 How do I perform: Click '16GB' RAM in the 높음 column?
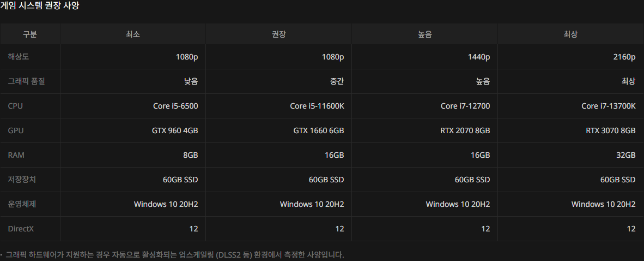[479, 155]
